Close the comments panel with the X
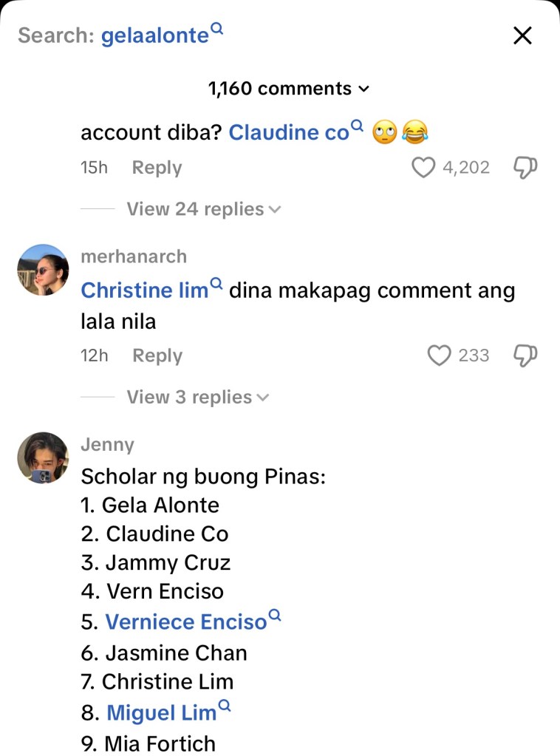The height and width of the screenshot is (756, 560). 522,35
